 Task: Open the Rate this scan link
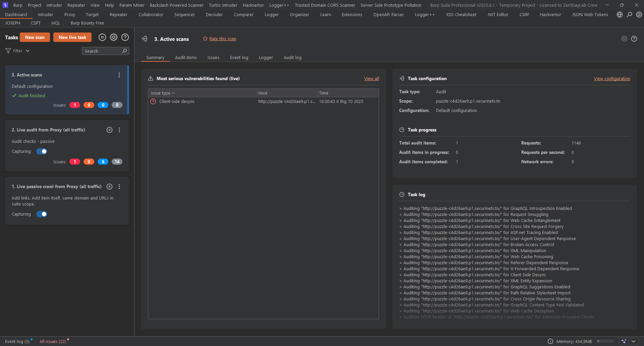223,39
